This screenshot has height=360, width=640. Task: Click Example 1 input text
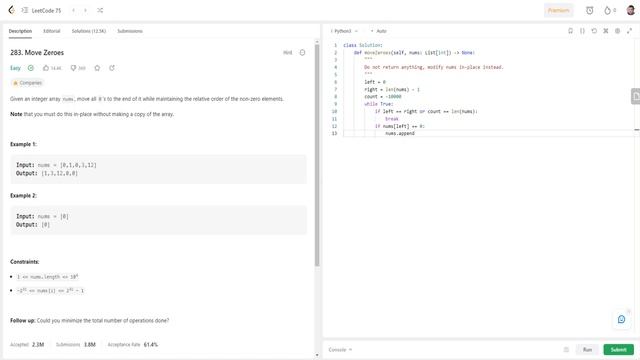point(56,165)
